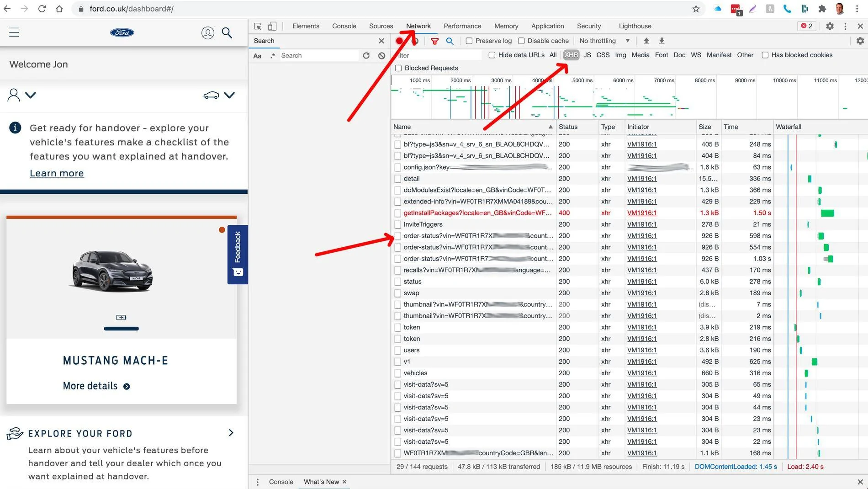Refresh the search results in search pane
Viewport: 868px width, 489px height.
tap(366, 55)
